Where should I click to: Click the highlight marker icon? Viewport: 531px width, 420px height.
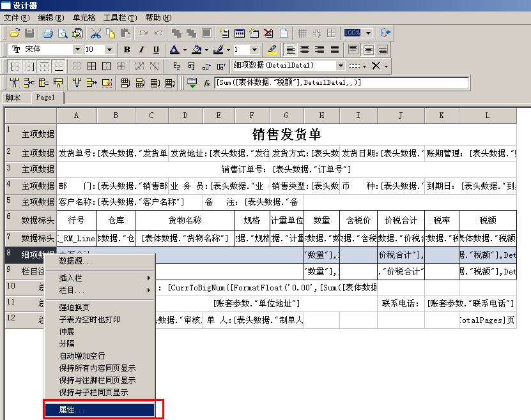[x=272, y=50]
